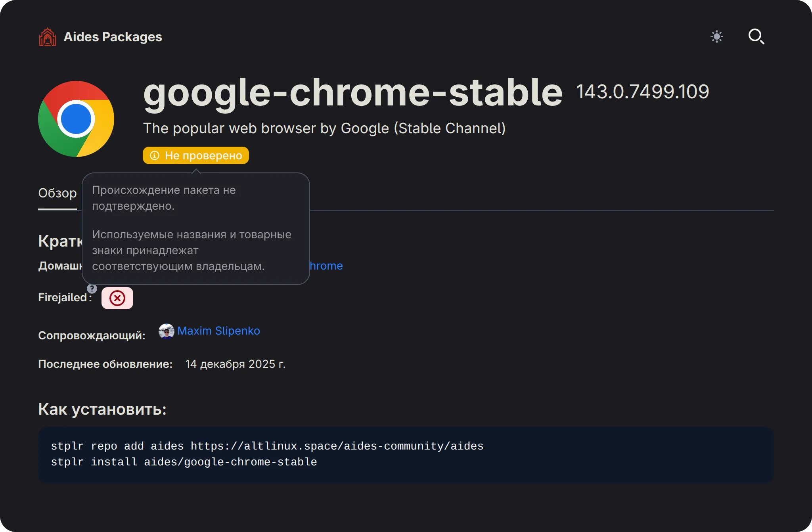
Task: Click the version number 143.0.7499.109
Action: click(x=642, y=92)
